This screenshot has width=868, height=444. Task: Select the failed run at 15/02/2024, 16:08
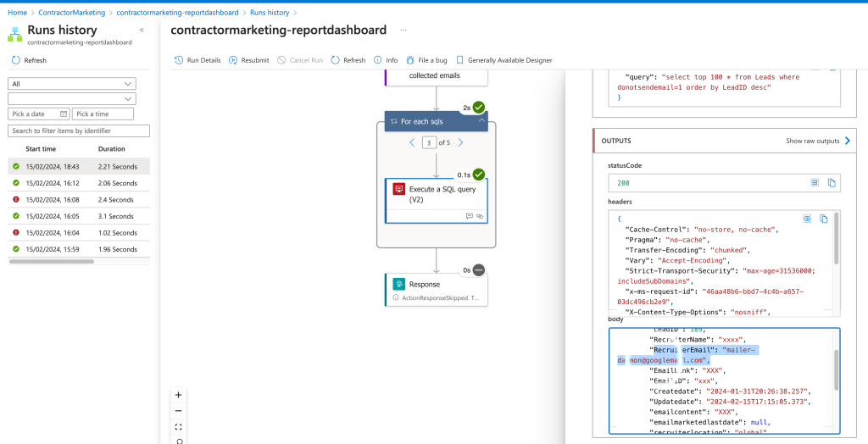pyautogui.click(x=79, y=199)
